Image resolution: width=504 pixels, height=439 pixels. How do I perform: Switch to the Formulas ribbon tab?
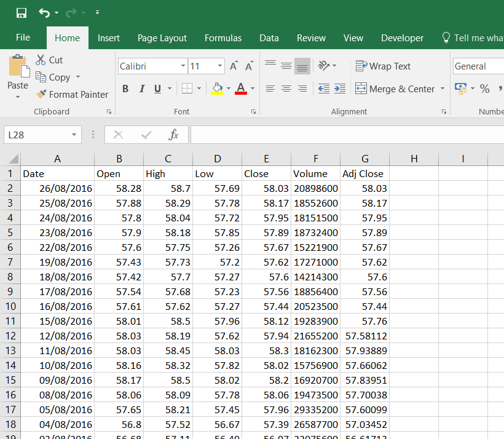coord(222,38)
